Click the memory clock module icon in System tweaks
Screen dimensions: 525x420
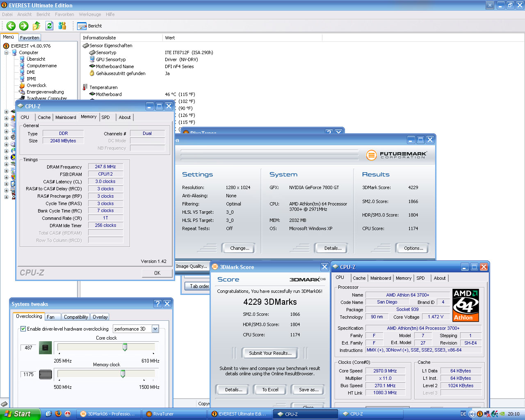(46, 374)
